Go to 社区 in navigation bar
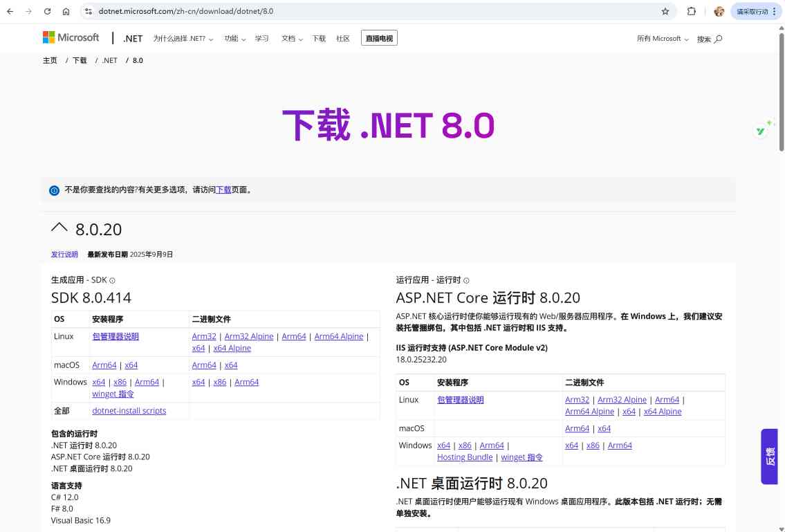This screenshot has height=532, width=785. pos(342,39)
